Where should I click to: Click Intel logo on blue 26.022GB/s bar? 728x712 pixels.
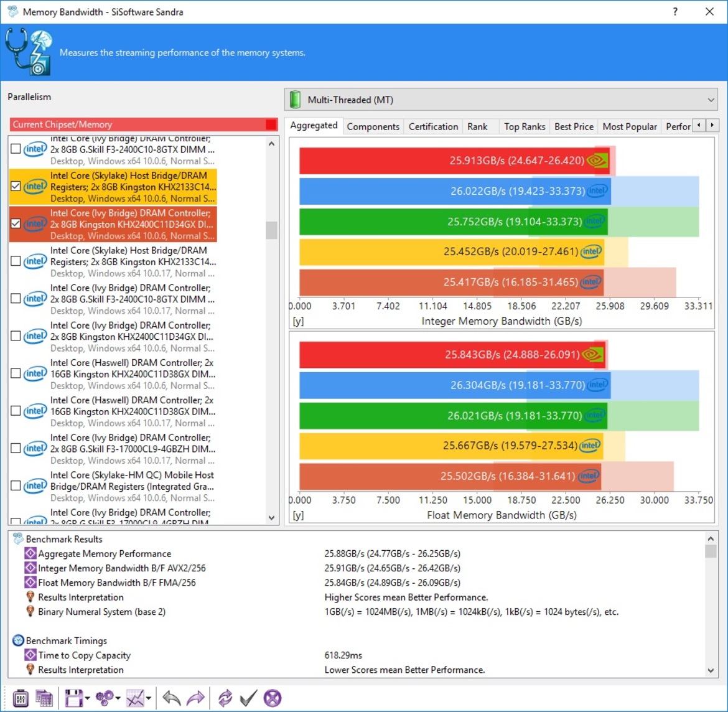click(x=597, y=191)
